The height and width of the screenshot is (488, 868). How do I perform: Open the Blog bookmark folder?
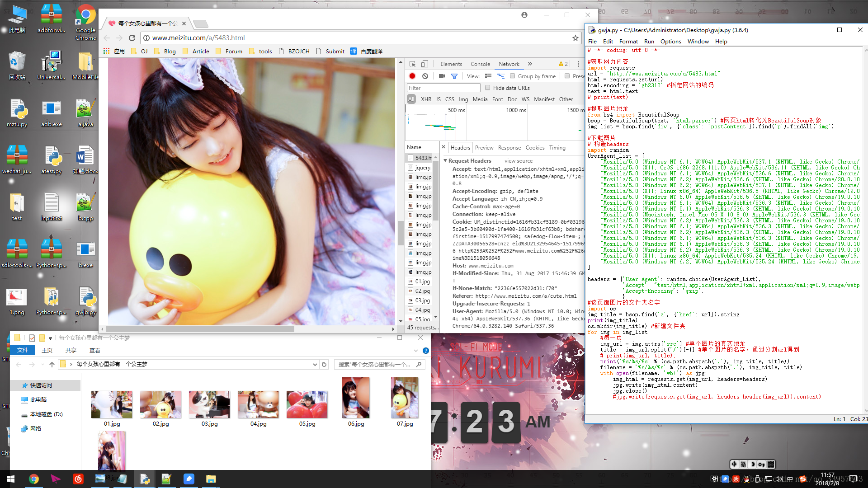click(x=165, y=51)
